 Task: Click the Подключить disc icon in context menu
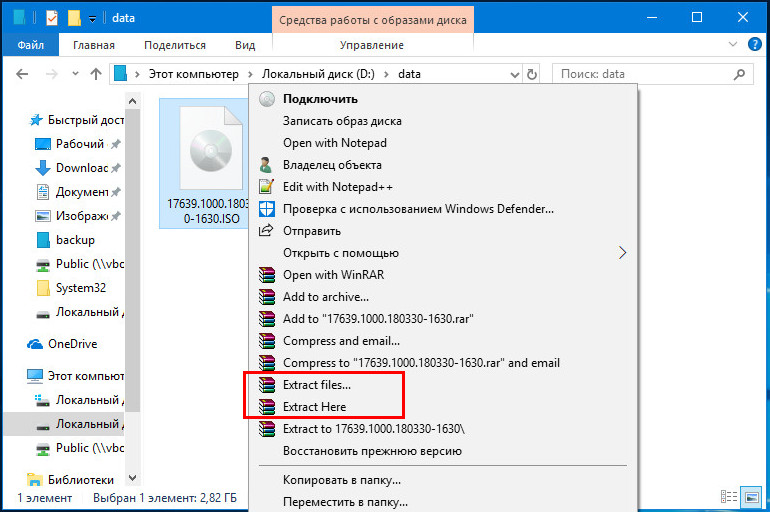click(267, 99)
